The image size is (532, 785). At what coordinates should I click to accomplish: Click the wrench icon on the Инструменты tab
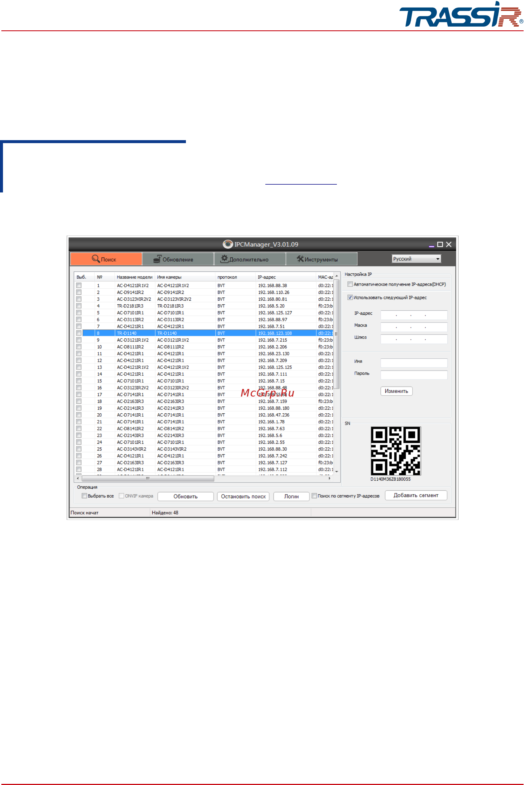pyautogui.click(x=300, y=259)
